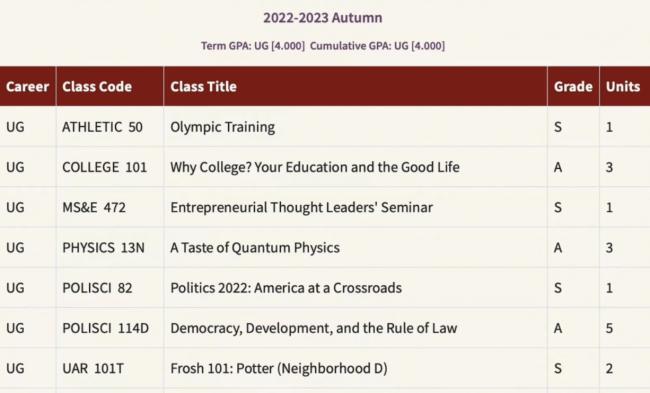
Task: Select the MS&E 472 class code
Action: (x=94, y=207)
